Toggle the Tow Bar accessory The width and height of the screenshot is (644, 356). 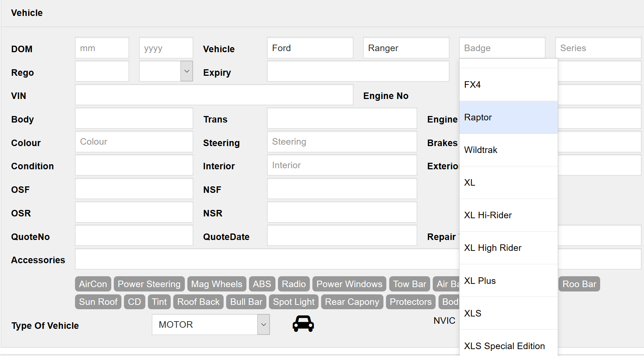tap(410, 284)
